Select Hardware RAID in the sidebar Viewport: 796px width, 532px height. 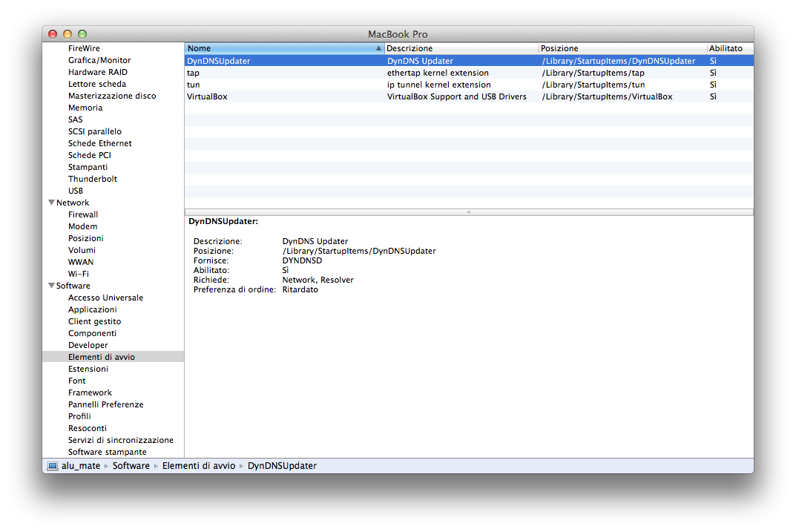point(97,72)
